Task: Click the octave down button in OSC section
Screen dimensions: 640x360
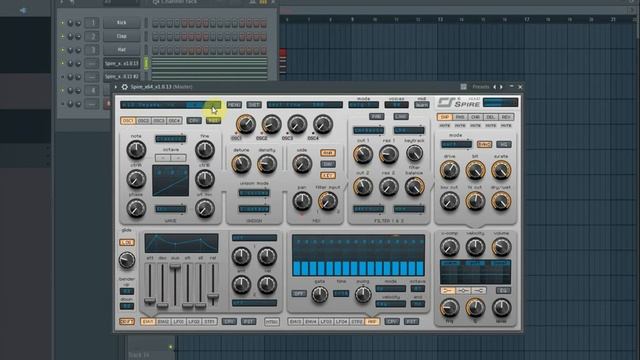Action: tap(163, 158)
